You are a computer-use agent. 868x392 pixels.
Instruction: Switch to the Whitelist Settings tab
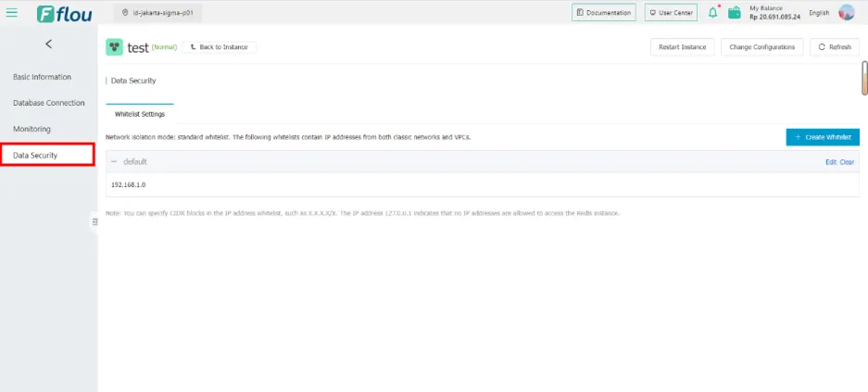click(140, 114)
